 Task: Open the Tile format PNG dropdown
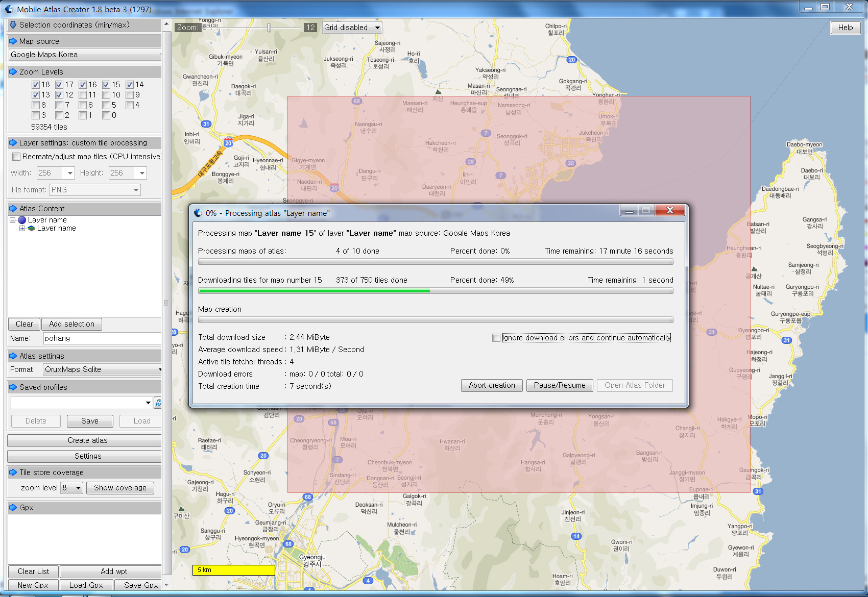(95, 190)
